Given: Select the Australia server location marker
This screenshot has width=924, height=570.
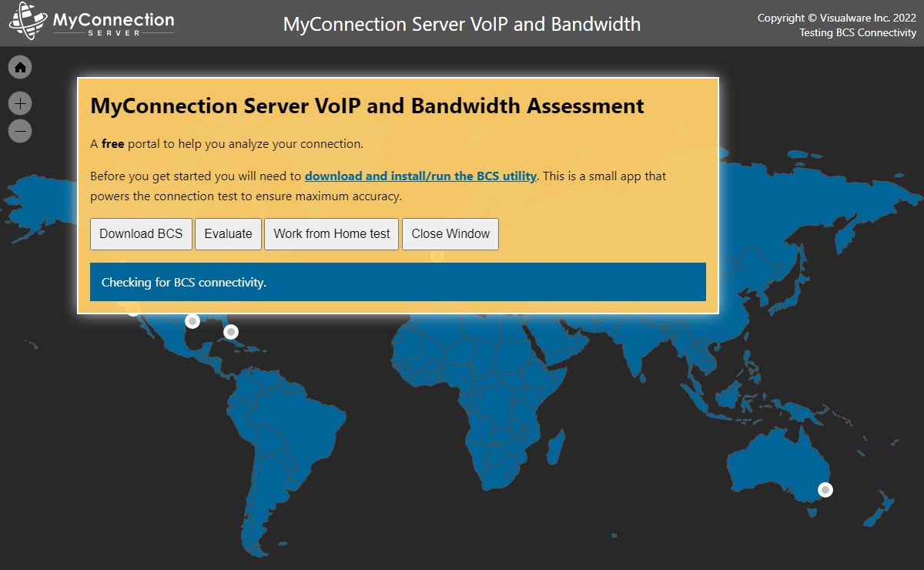Looking at the screenshot, I should coord(825,489).
